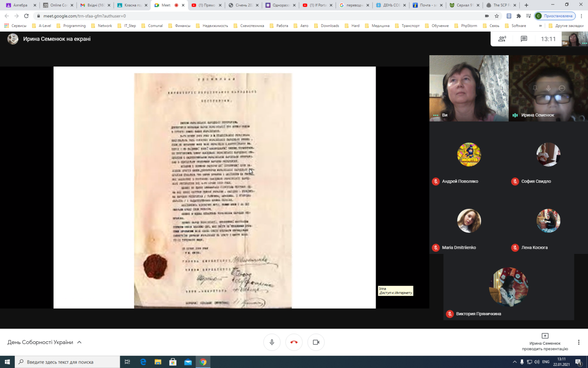
Task: Open Microsoft Edge from the taskbar
Action: 143,362
